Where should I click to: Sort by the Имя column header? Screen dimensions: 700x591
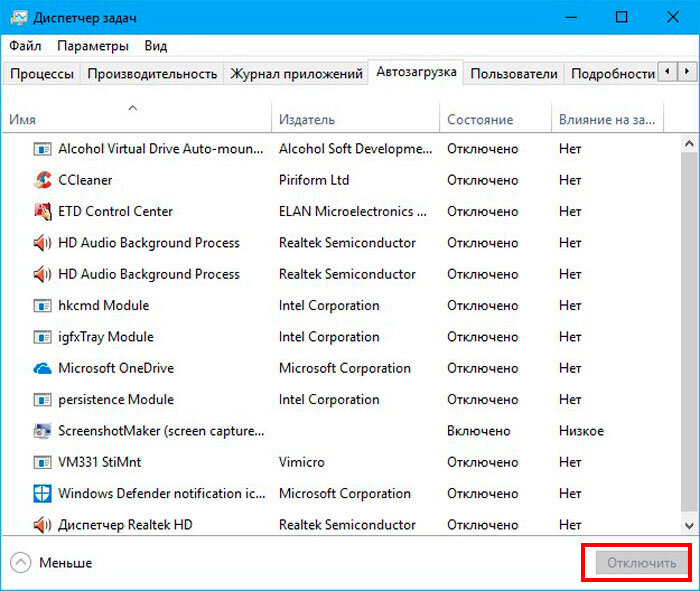coord(136,117)
